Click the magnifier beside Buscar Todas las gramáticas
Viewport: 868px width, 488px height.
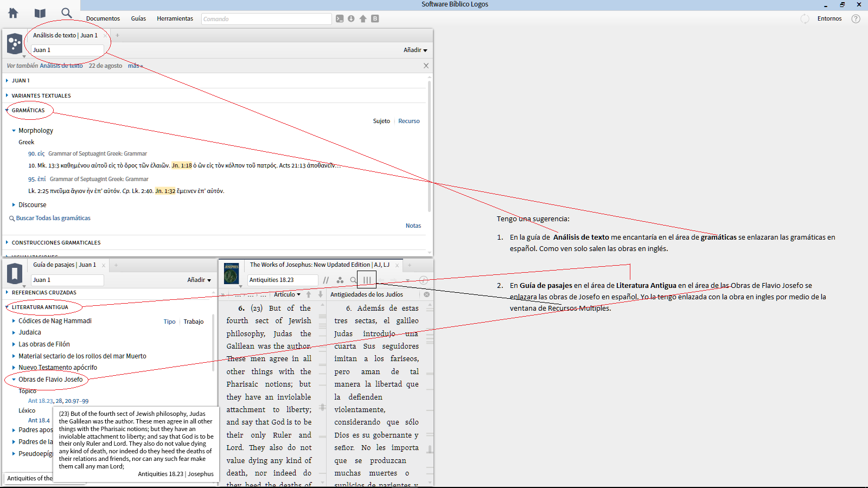(12, 219)
